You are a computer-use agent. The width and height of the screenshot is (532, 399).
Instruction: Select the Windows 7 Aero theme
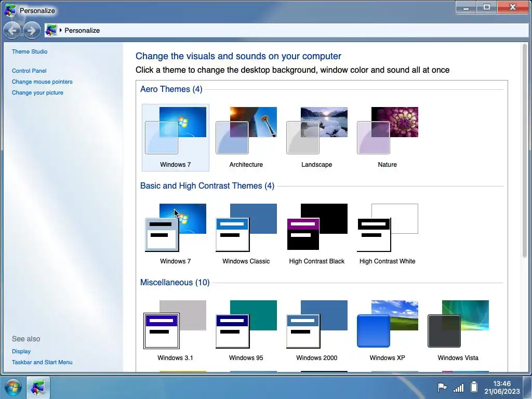coord(176,137)
